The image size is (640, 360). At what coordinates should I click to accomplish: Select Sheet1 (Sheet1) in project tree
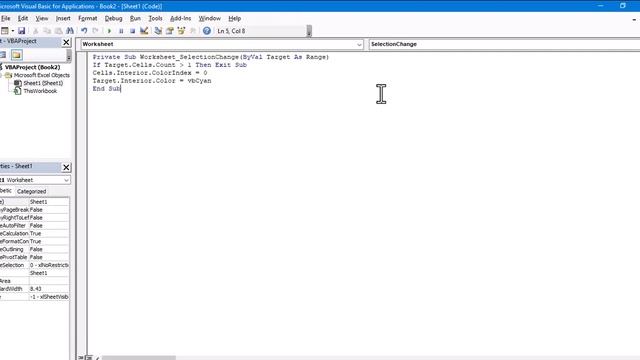click(43, 83)
